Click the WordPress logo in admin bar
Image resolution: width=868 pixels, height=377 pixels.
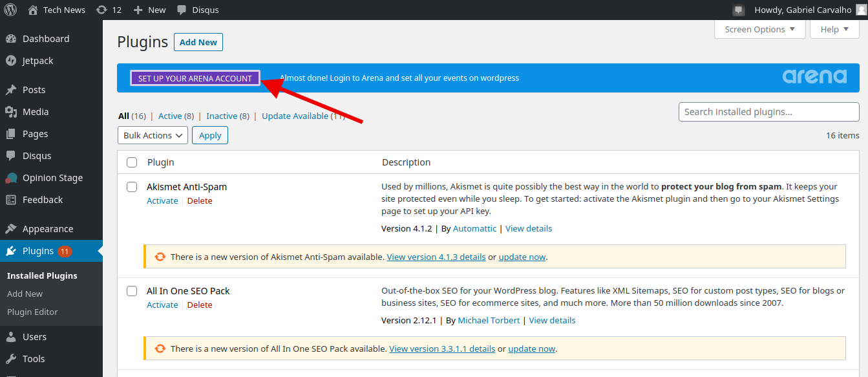pyautogui.click(x=10, y=10)
